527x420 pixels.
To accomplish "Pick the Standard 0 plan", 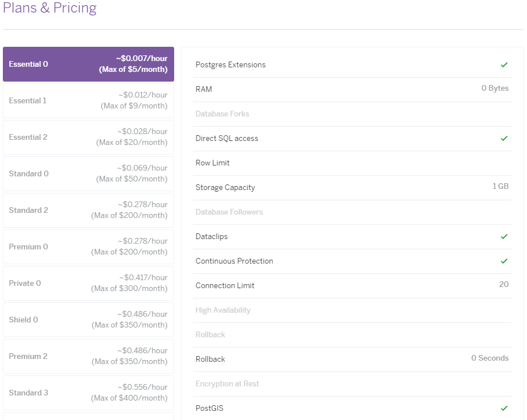I will 88,173.
